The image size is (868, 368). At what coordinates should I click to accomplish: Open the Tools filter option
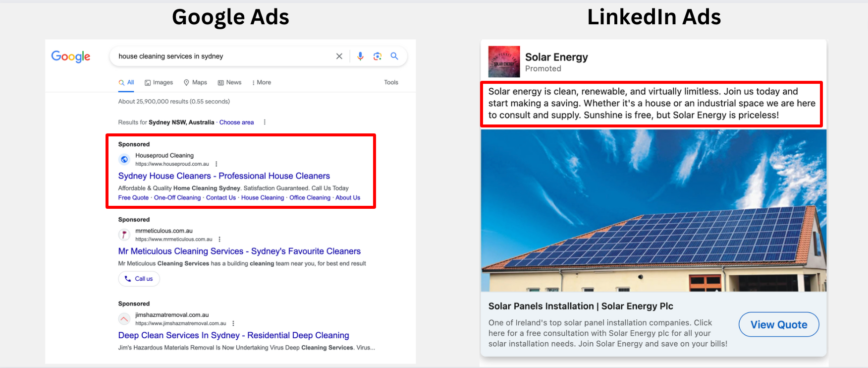click(391, 82)
